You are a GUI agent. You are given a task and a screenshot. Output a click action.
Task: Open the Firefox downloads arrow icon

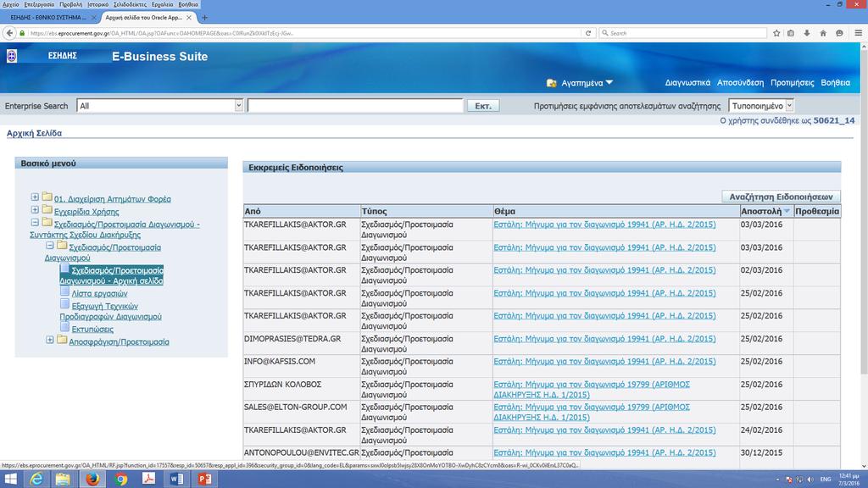tap(807, 33)
